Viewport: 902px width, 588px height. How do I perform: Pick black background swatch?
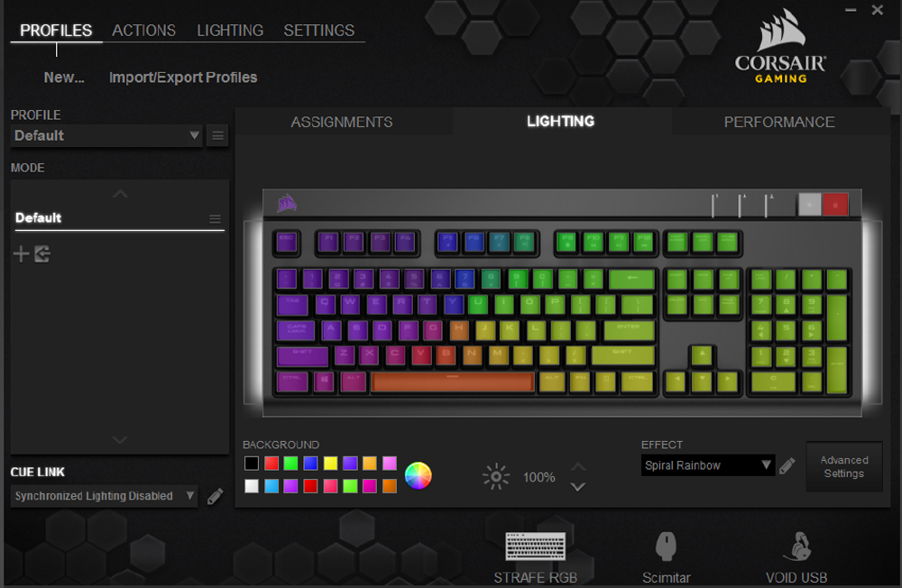(x=252, y=464)
